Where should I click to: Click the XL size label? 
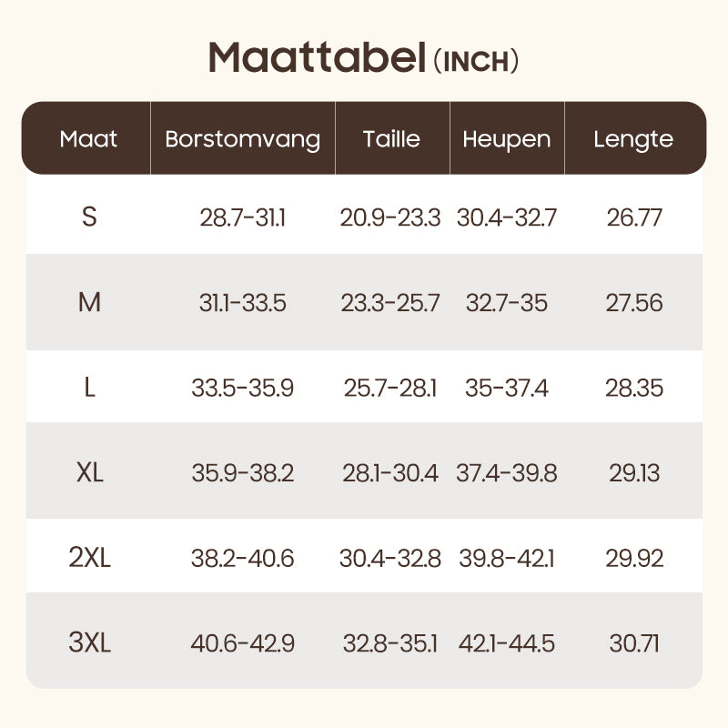89,473
